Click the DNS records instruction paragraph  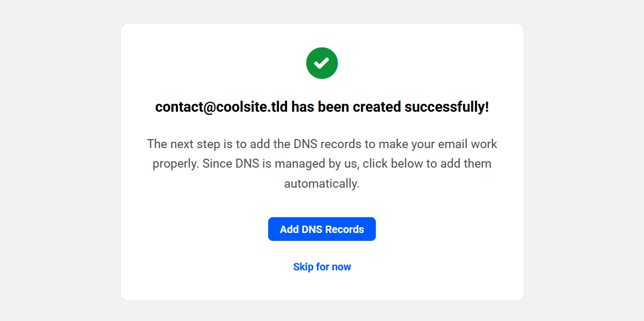click(x=322, y=163)
